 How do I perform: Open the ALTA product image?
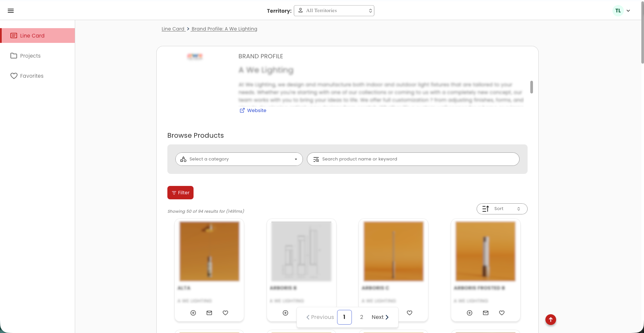coord(209,251)
